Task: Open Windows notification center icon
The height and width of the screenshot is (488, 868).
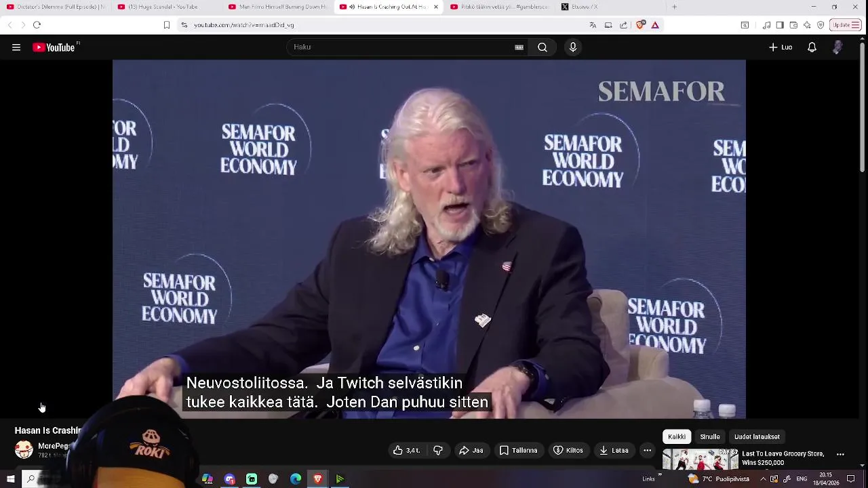Action: pos(850,479)
